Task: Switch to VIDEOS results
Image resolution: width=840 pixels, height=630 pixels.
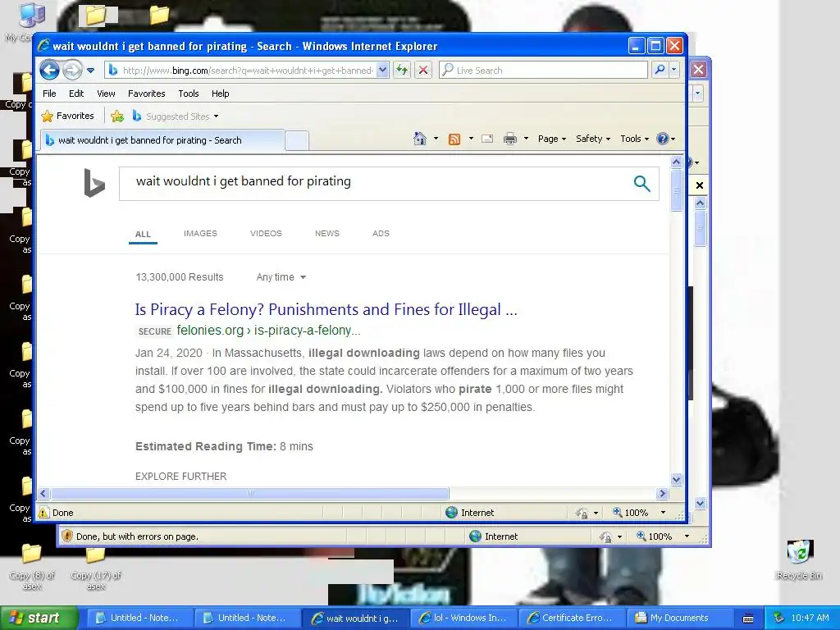Action: tap(266, 234)
